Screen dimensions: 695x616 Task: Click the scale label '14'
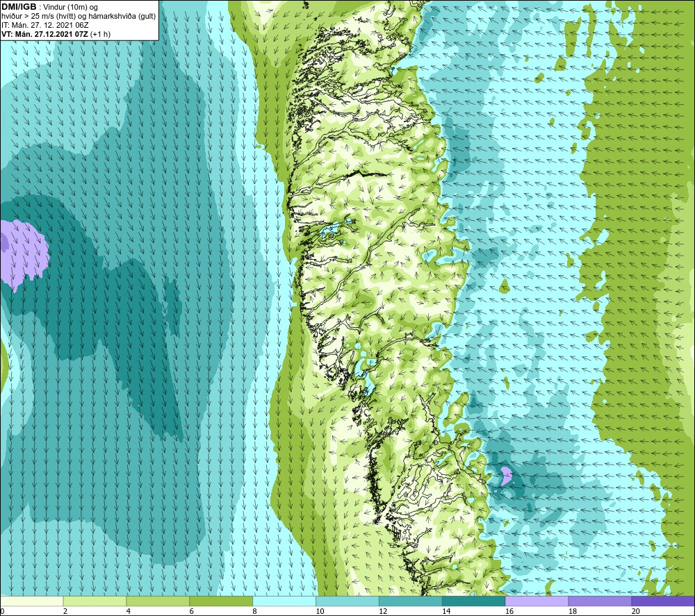446,611
